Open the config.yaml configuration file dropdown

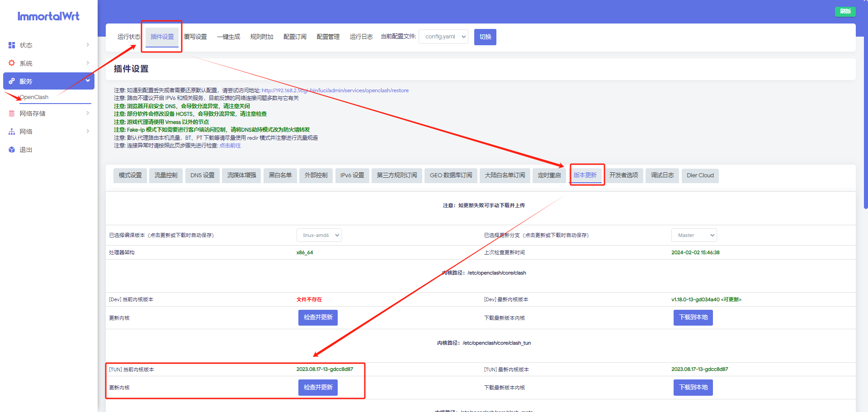[x=443, y=37]
